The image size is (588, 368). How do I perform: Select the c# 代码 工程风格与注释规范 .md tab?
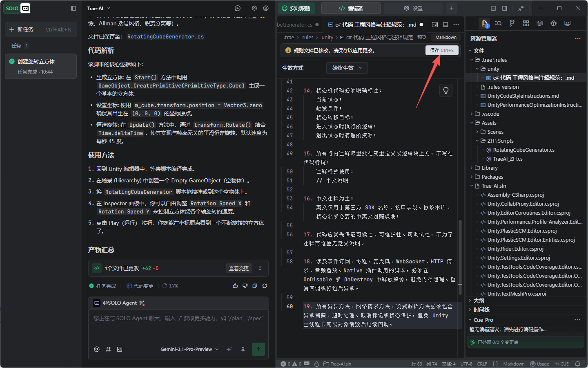click(376, 25)
